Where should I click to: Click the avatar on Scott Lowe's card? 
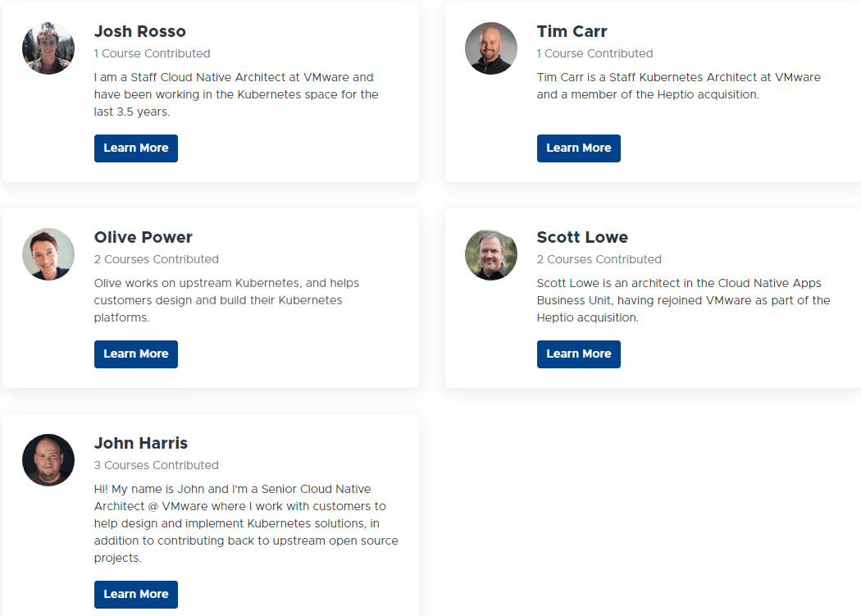pos(491,254)
